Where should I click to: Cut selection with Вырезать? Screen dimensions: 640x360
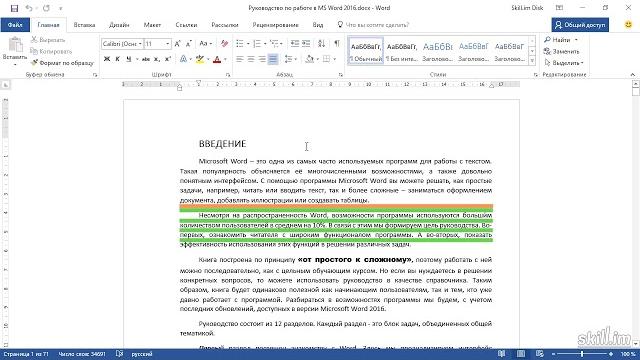[48, 40]
